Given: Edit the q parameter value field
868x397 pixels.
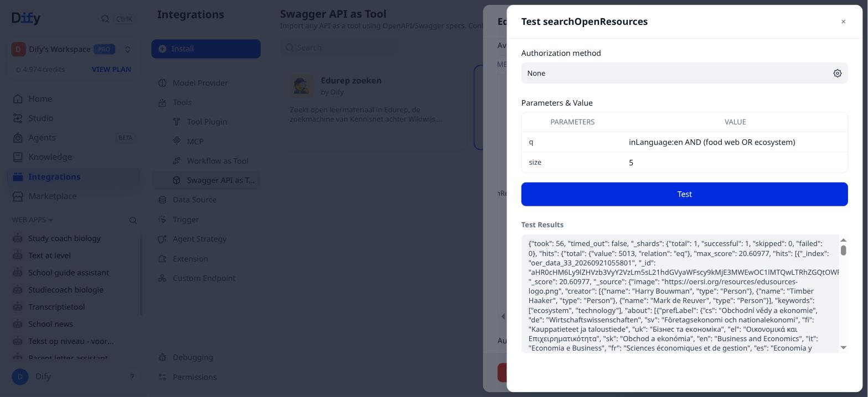Looking at the screenshot, I should [x=735, y=142].
